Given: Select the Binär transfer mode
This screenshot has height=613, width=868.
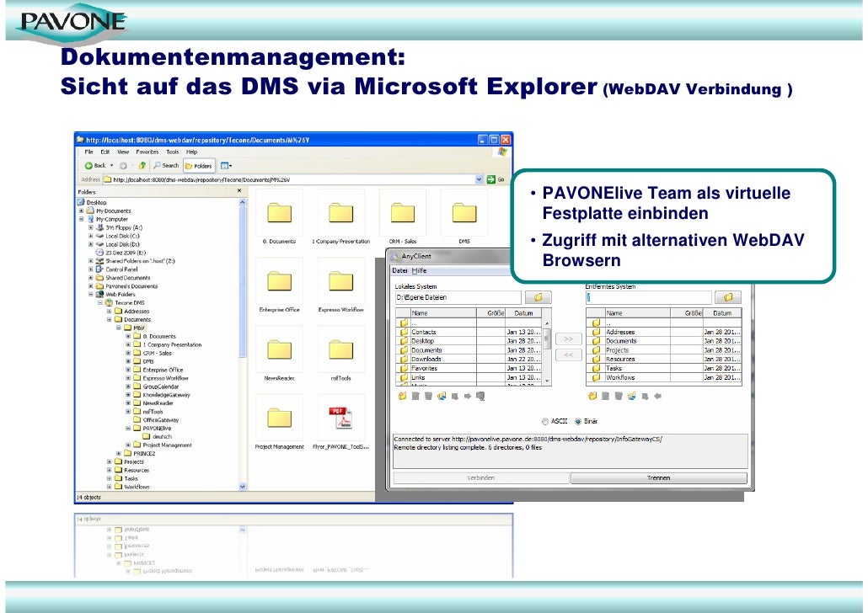Looking at the screenshot, I should click(x=587, y=421).
